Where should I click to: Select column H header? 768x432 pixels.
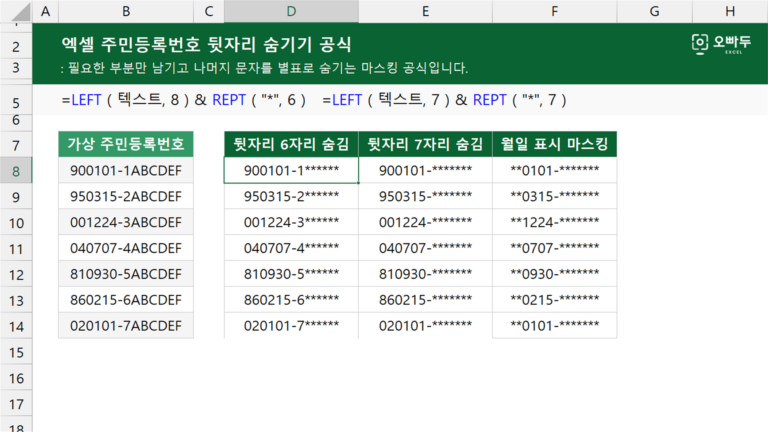[x=730, y=11]
